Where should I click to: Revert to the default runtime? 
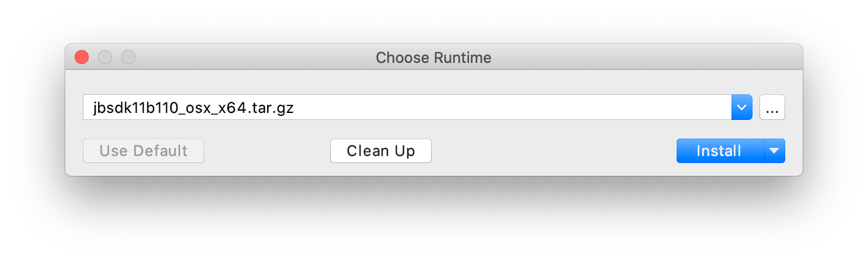pyautogui.click(x=143, y=151)
